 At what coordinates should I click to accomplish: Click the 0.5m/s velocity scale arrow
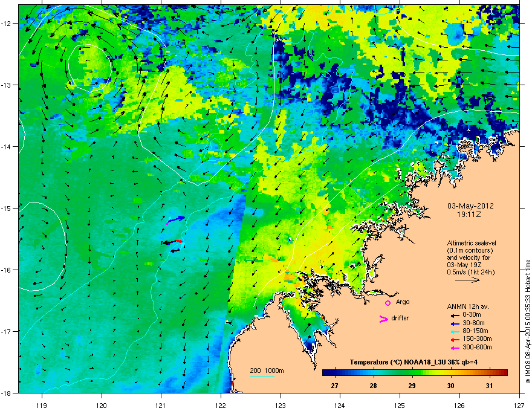click(x=467, y=280)
